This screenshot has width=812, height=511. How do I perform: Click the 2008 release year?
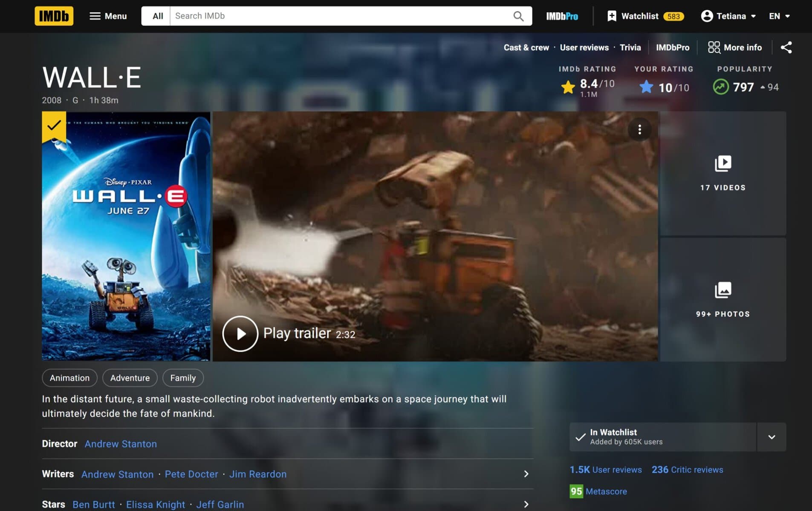coord(52,100)
